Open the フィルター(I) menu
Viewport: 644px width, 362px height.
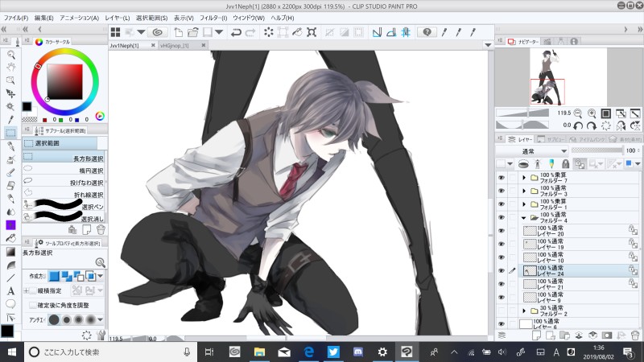point(213,18)
